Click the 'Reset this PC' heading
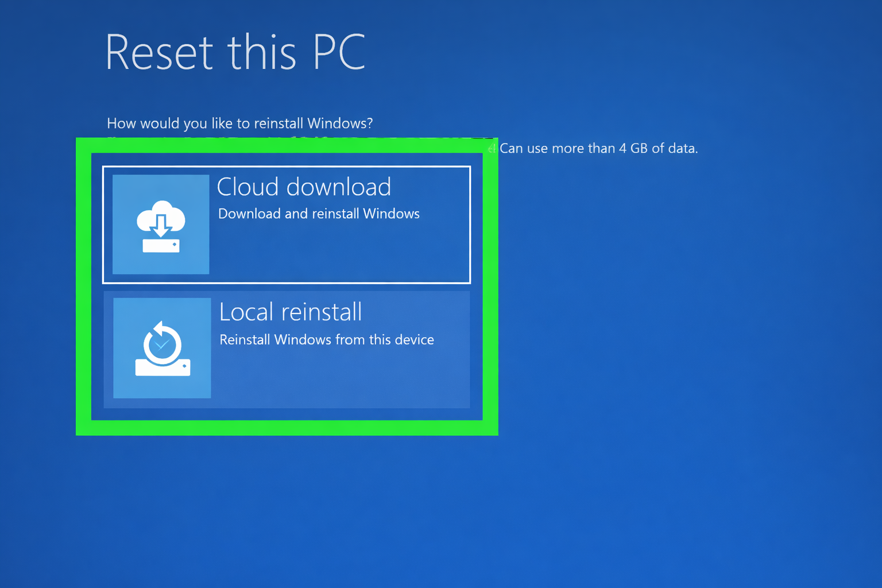The width and height of the screenshot is (882, 588). 235,52
